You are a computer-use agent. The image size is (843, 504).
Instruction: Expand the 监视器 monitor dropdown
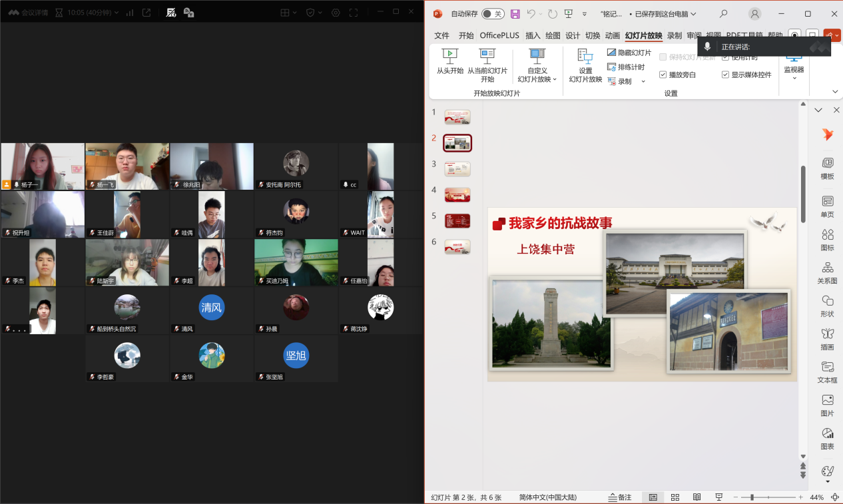click(x=794, y=78)
